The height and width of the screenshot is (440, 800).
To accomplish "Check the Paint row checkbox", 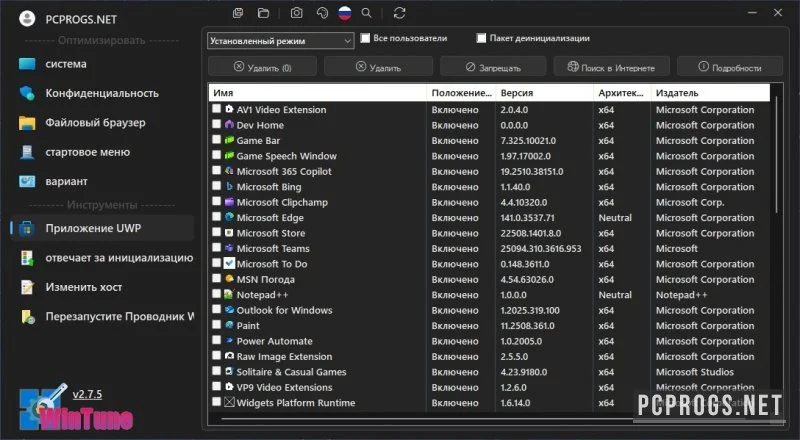I will tap(216, 325).
